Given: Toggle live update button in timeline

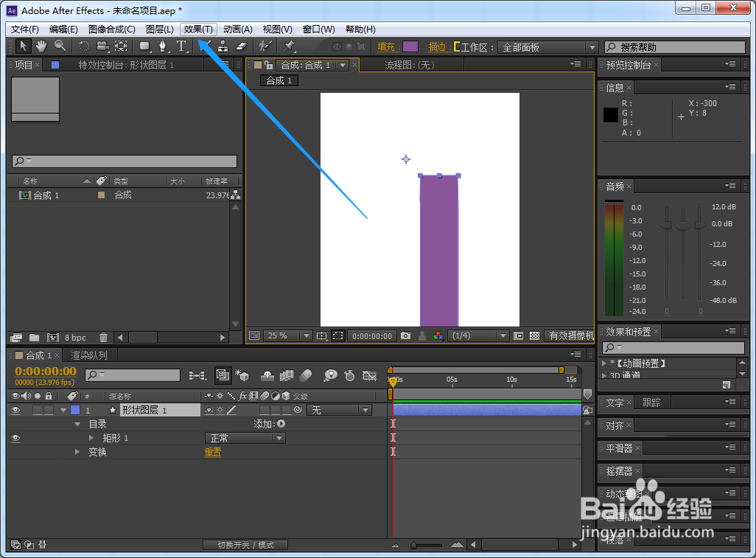Looking at the screenshot, I should coord(223,375).
